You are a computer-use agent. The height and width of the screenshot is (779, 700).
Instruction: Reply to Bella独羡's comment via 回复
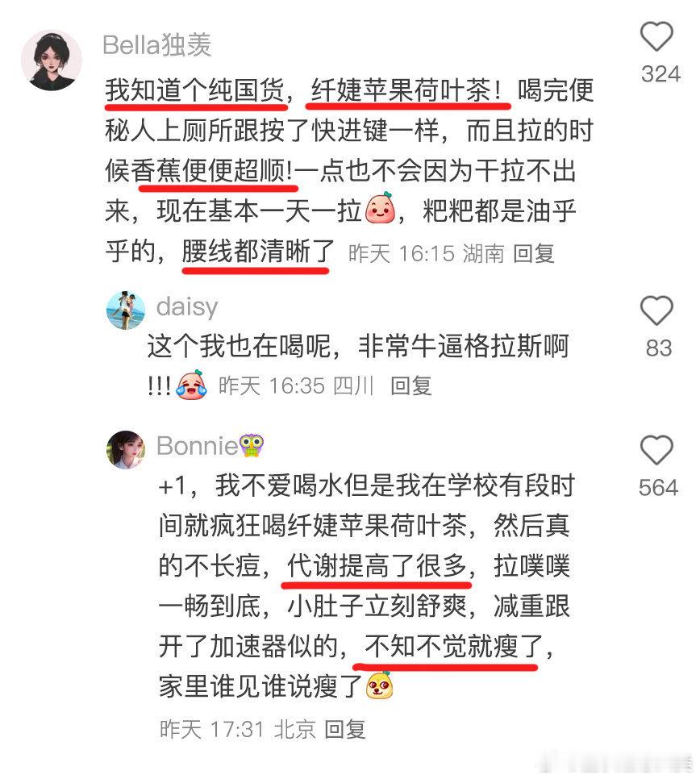click(x=534, y=253)
